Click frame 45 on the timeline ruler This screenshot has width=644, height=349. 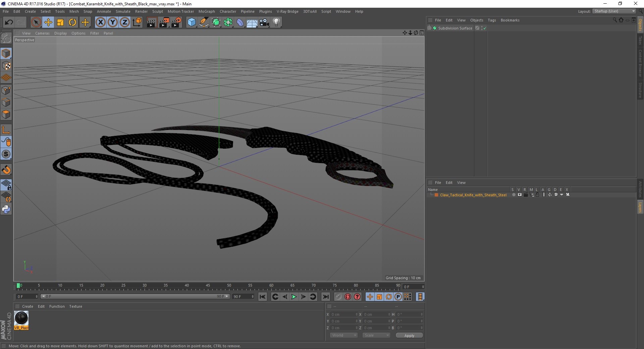click(x=208, y=286)
